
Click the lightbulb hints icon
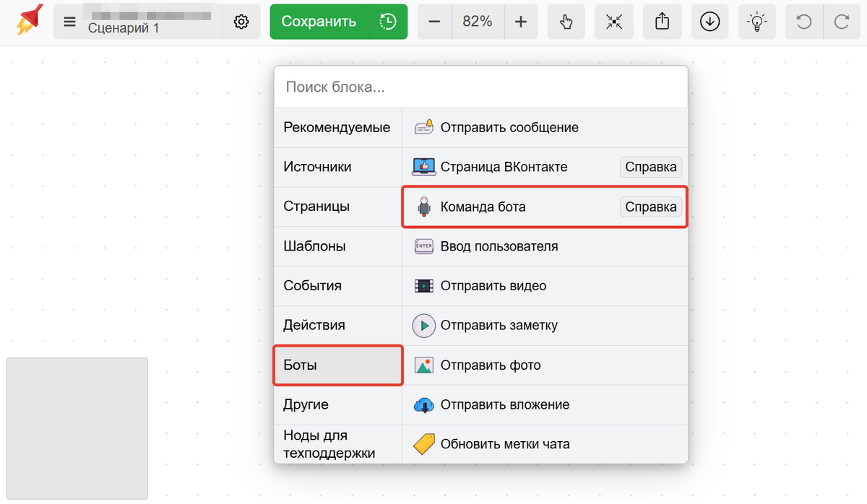click(x=757, y=22)
